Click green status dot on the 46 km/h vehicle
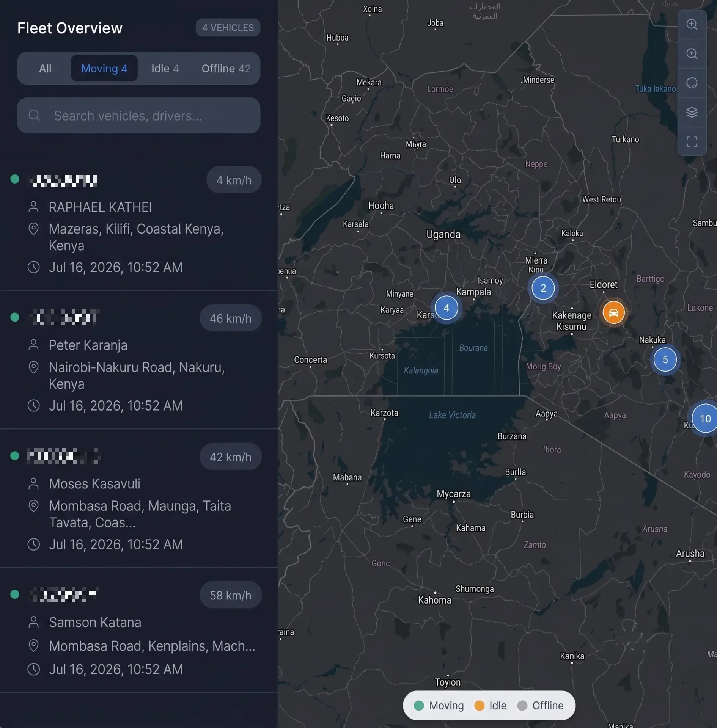717x728 pixels. point(15,317)
